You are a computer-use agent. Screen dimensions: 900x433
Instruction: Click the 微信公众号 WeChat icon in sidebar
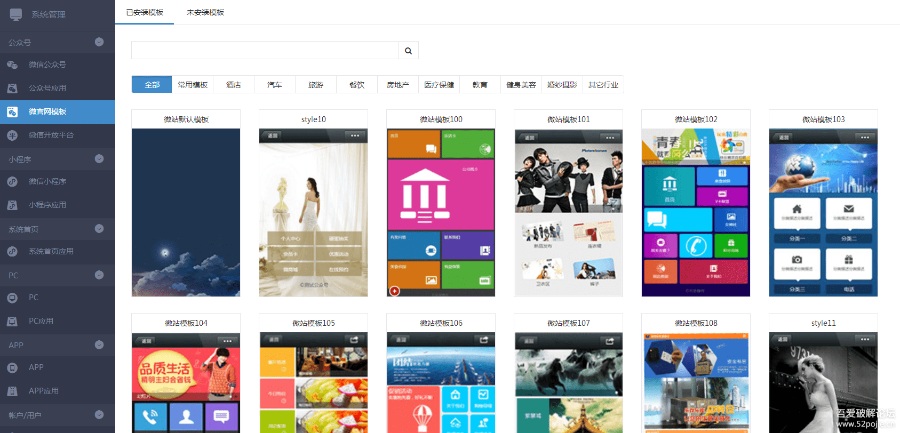[x=12, y=65]
